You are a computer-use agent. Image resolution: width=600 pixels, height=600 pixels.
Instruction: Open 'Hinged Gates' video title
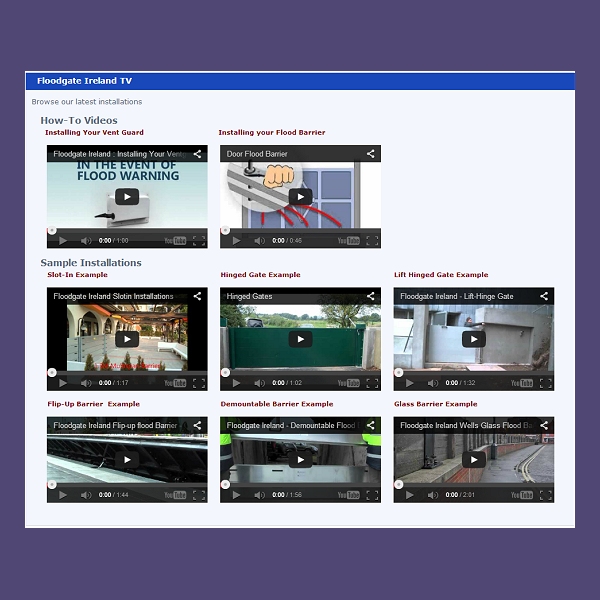click(x=249, y=297)
